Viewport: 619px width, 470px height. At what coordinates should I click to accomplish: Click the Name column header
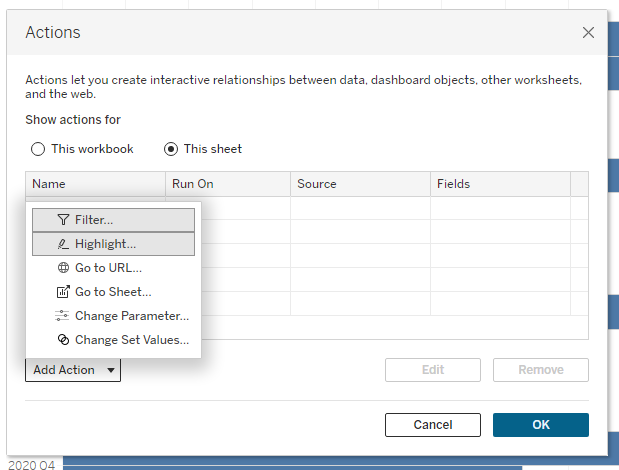pos(95,184)
